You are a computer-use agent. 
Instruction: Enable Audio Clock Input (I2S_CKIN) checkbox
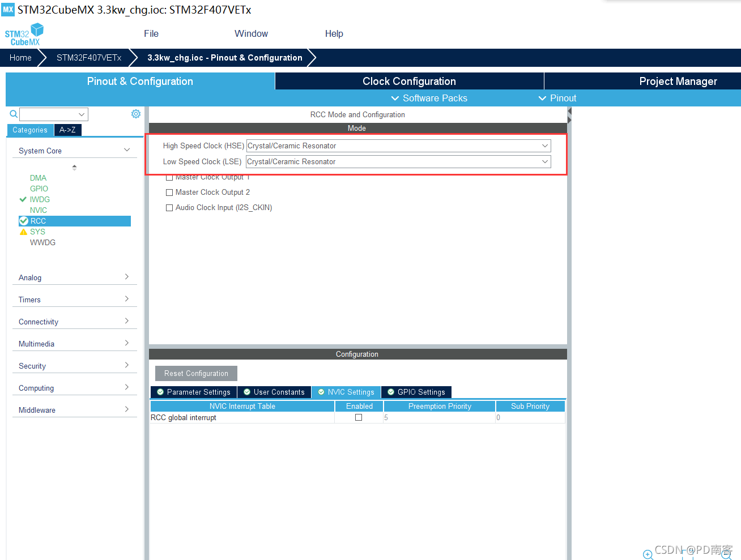169,208
